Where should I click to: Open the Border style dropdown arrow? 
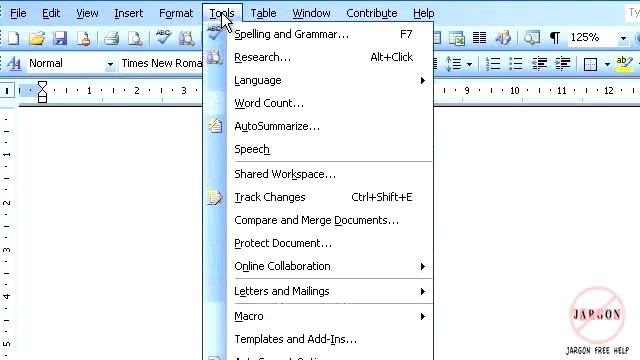coord(607,64)
